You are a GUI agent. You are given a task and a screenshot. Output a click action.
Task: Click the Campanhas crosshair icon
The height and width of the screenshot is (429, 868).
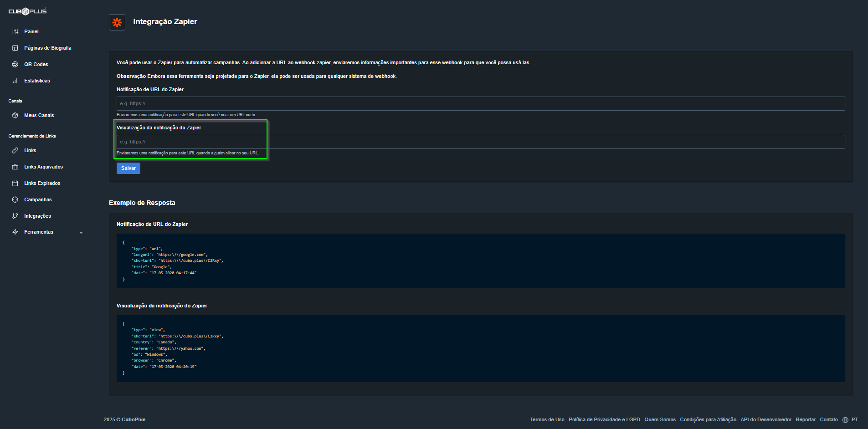click(15, 199)
